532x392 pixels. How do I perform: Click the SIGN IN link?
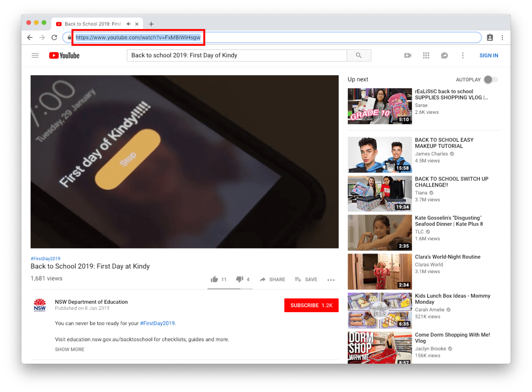488,55
